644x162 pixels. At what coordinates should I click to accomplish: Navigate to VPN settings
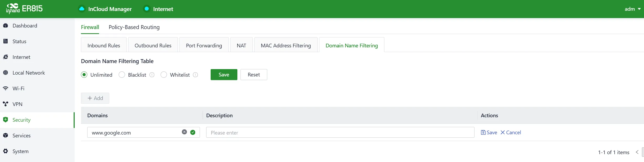tap(37, 104)
